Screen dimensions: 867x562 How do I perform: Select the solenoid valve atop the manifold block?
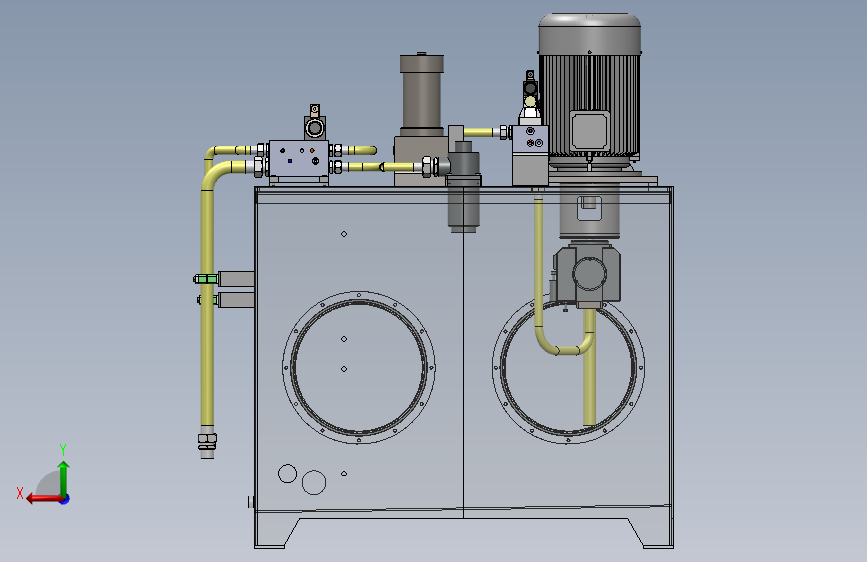(315, 123)
